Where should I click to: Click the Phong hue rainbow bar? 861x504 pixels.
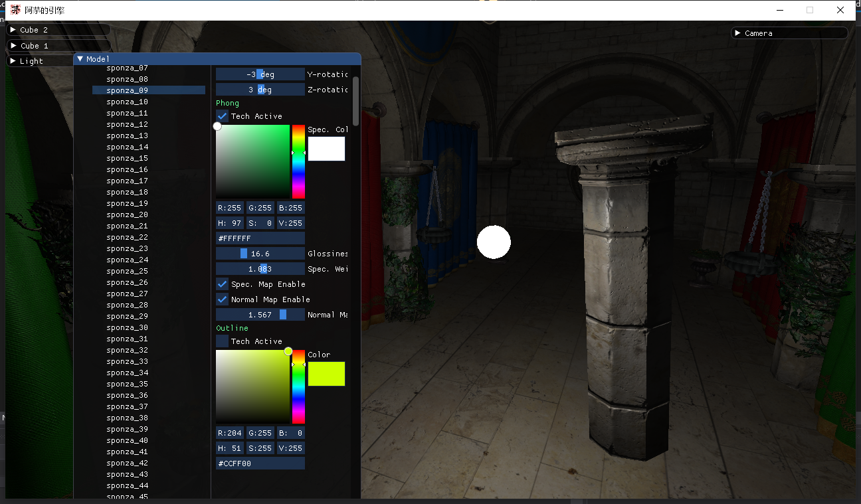(298, 161)
